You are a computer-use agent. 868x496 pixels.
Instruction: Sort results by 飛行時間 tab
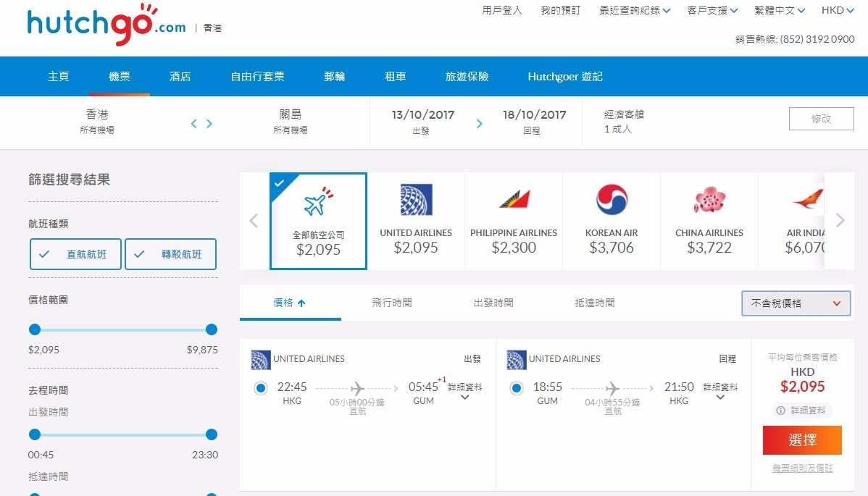[392, 303]
